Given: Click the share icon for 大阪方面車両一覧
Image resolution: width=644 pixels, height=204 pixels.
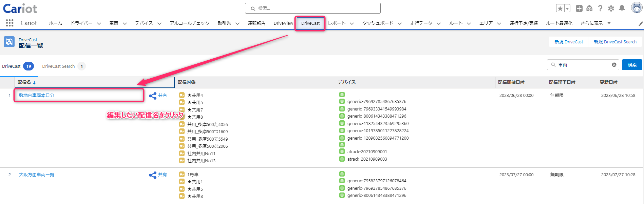Looking at the screenshot, I should tap(153, 175).
